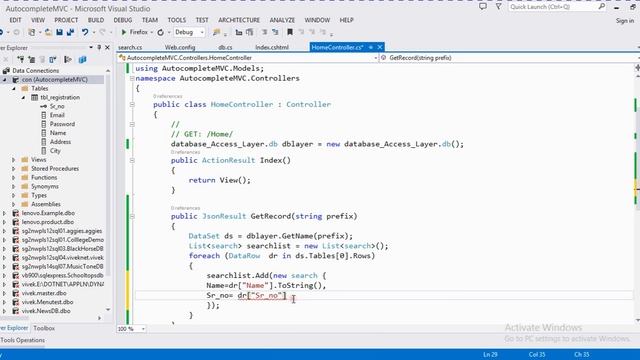Viewport: 640px width, 360px height.
Task: Click the Save icon in the toolbar
Action: click(x=60, y=32)
